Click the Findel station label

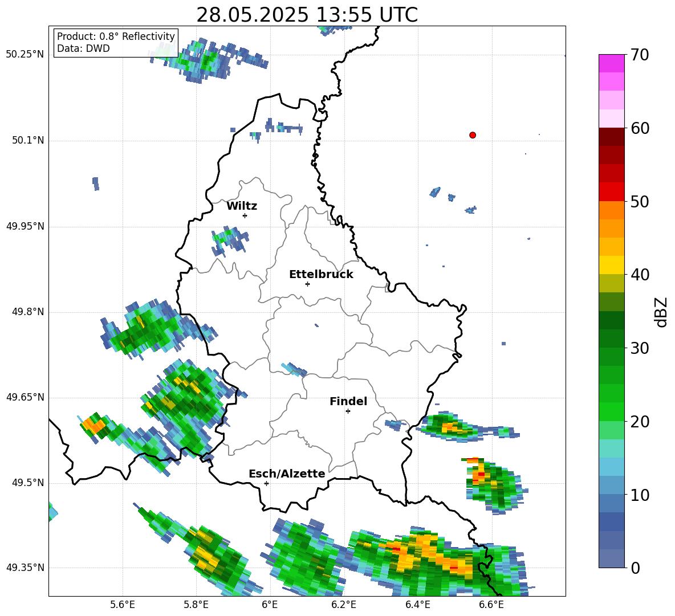pyautogui.click(x=348, y=401)
